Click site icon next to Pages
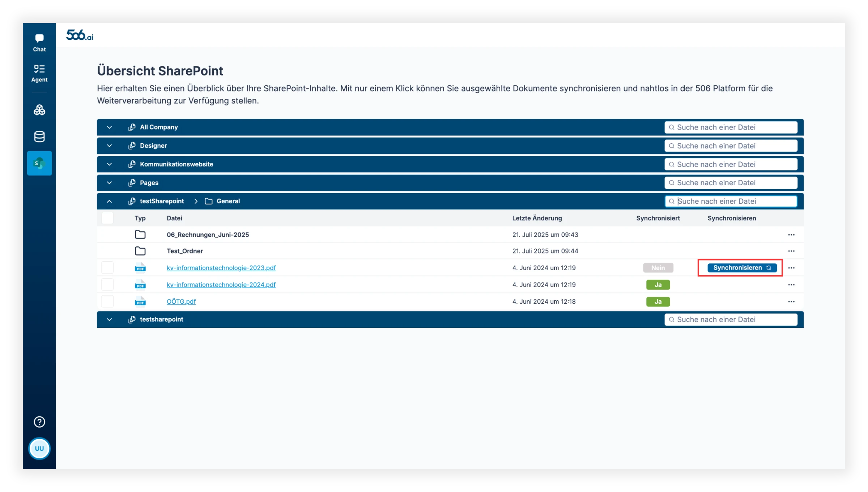The height and width of the screenshot is (492, 868). click(132, 183)
